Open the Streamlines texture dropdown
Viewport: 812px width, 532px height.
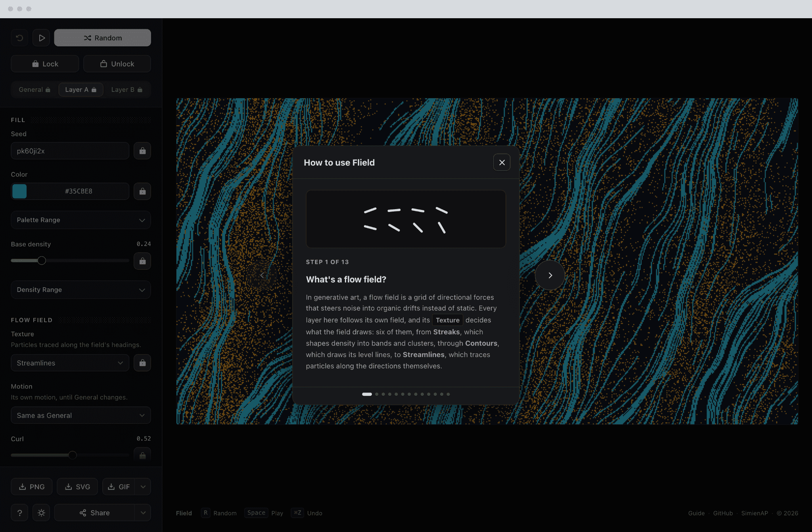[70, 363]
